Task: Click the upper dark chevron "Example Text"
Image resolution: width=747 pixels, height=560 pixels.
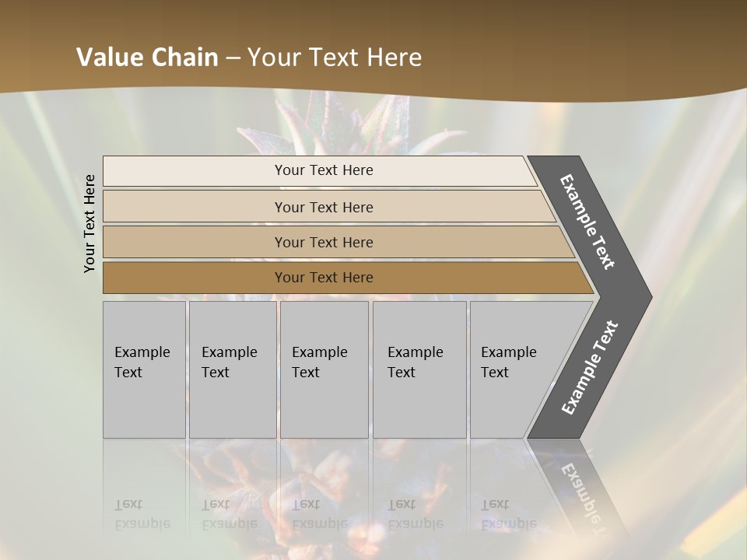Action: click(x=588, y=222)
